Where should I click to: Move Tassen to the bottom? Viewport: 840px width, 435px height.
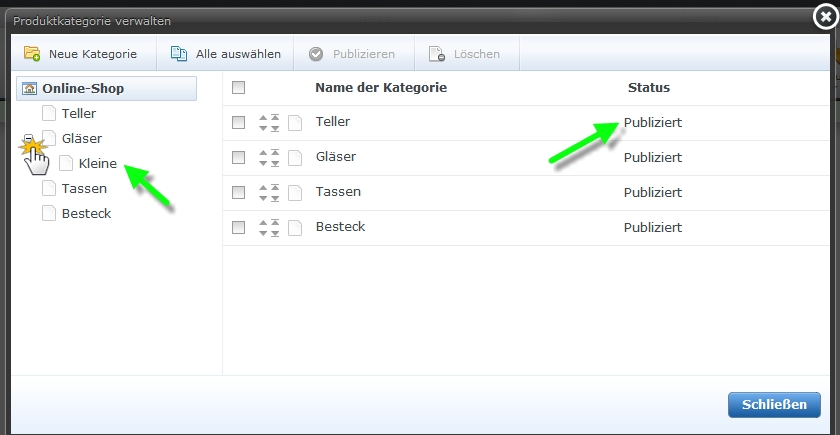point(275,199)
